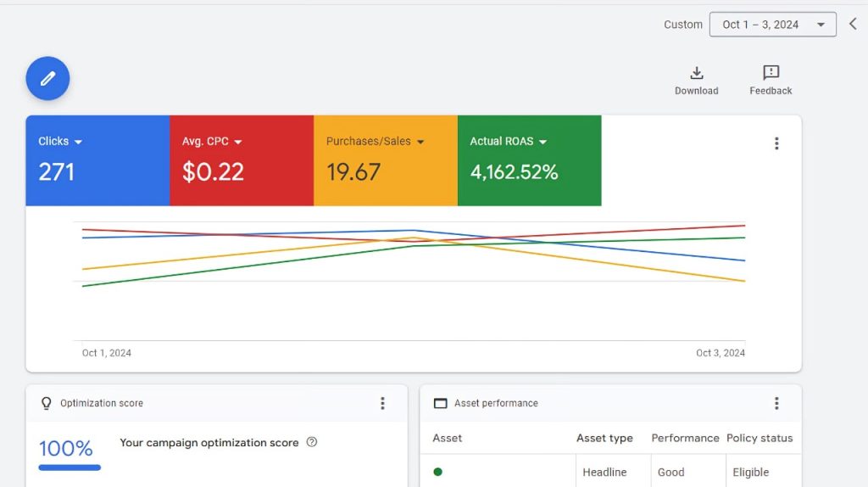Click the green status dot in Asset row
The width and height of the screenshot is (868, 487).
click(437, 472)
